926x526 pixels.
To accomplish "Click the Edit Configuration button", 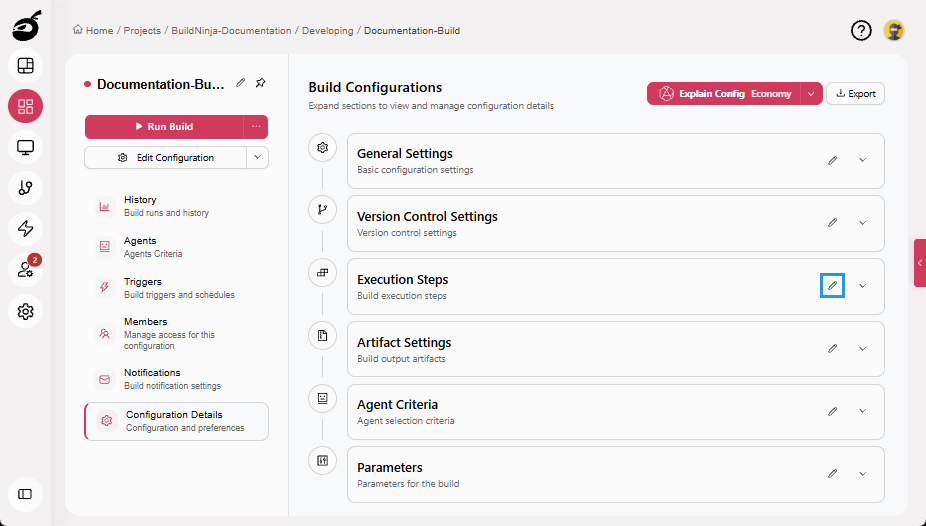I will [165, 158].
